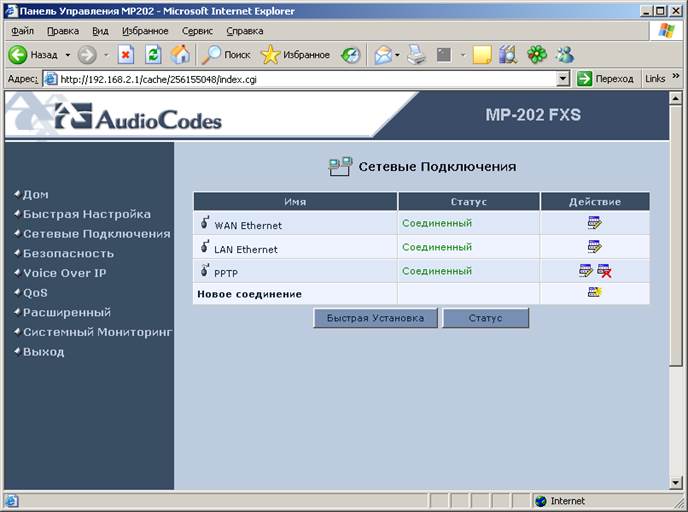The image size is (688, 512).
Task: Edit the LAN Ethernet connection icon
Action: coord(595,247)
